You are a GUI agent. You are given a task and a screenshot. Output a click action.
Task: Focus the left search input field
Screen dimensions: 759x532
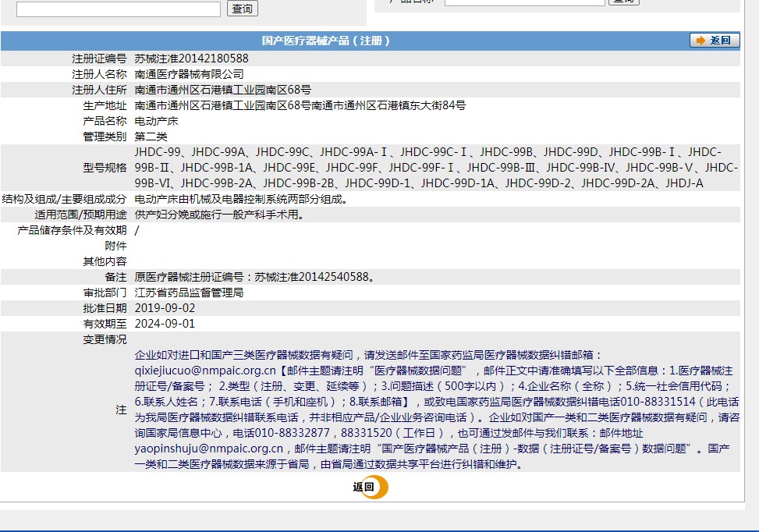[119, 9]
